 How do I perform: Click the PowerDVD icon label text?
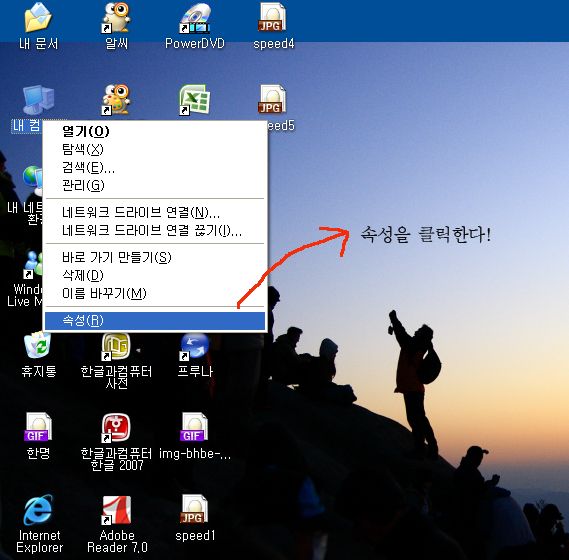195,44
